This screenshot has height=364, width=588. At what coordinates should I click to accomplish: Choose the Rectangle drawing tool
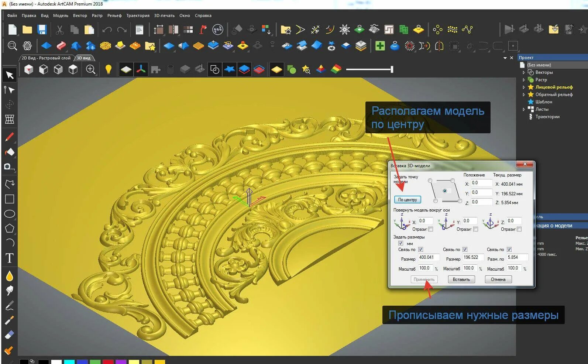(10, 199)
